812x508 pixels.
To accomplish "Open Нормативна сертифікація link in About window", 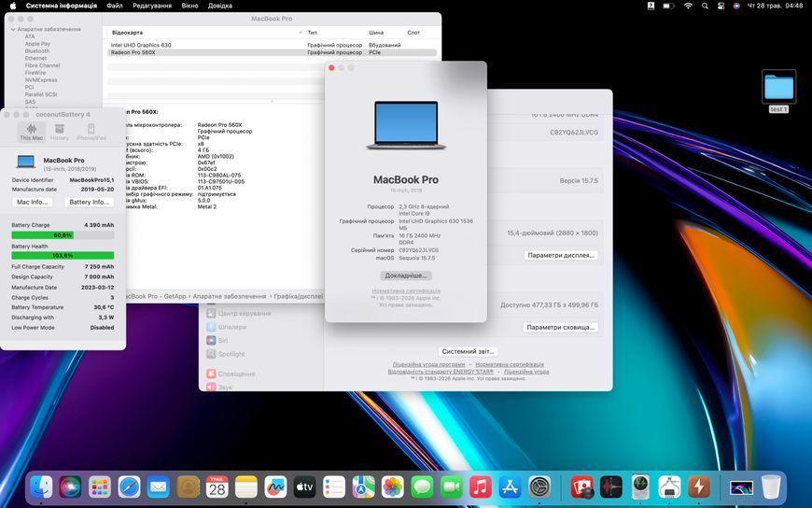I will coord(406,291).
